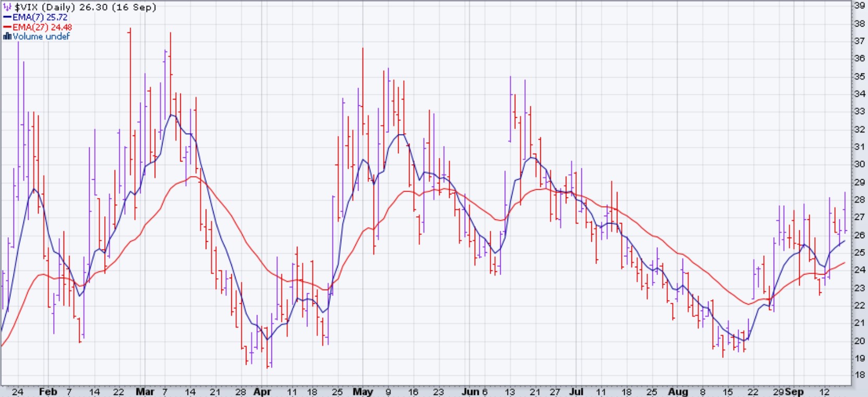Click the red EMA(27) line marker in the legend
The height and width of the screenshot is (397, 868).
pos(7,27)
